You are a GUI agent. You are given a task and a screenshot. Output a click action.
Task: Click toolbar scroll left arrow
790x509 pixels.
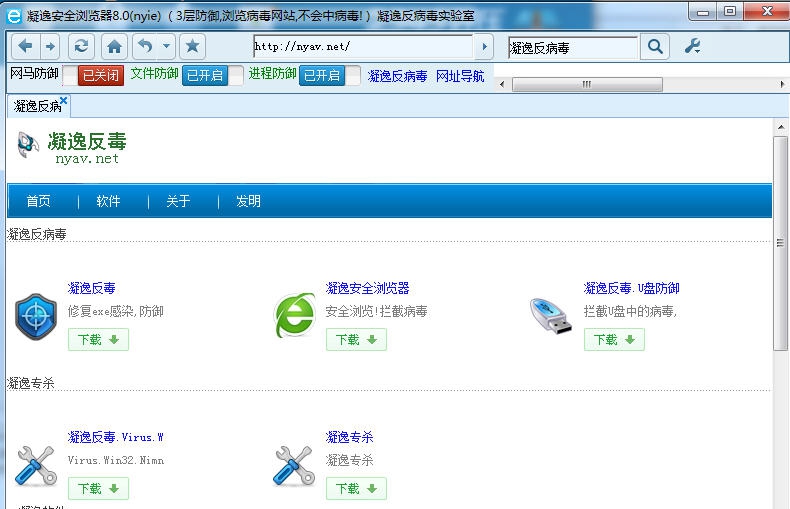(502, 84)
